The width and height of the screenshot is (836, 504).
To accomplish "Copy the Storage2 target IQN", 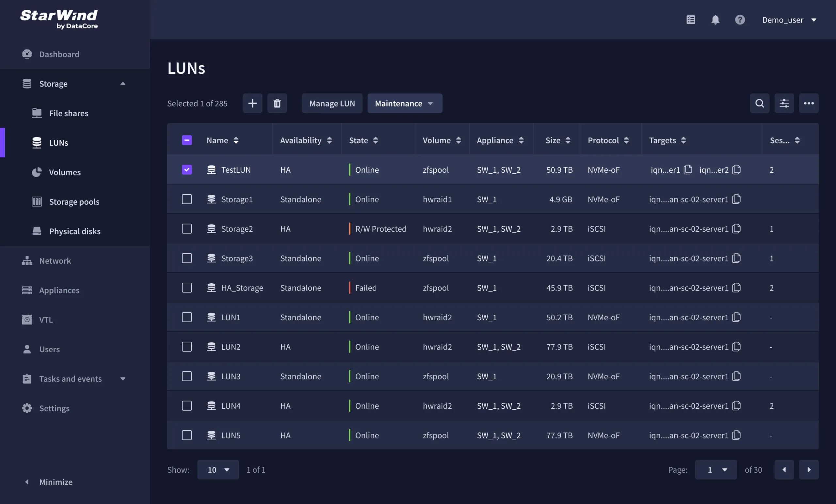I will [736, 228].
